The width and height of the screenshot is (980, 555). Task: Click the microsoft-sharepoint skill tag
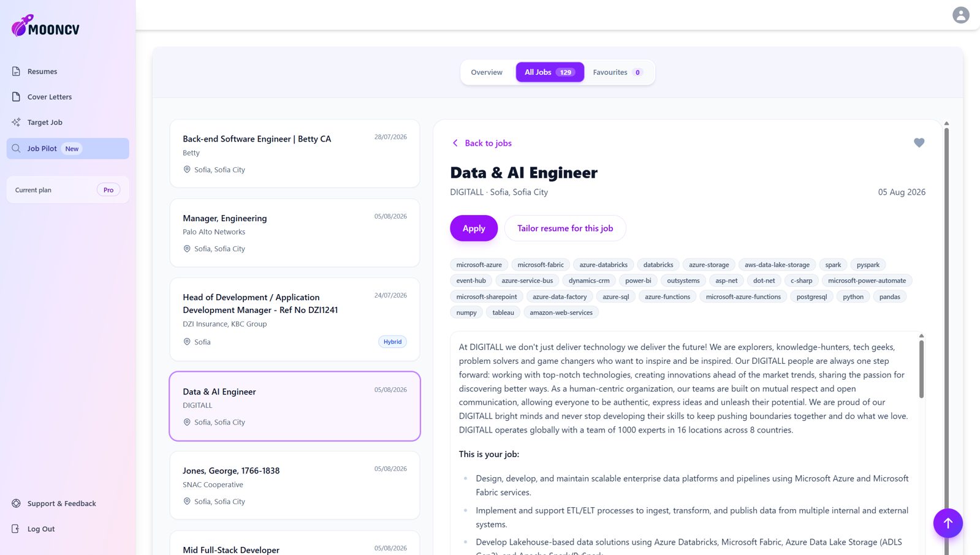click(x=487, y=296)
